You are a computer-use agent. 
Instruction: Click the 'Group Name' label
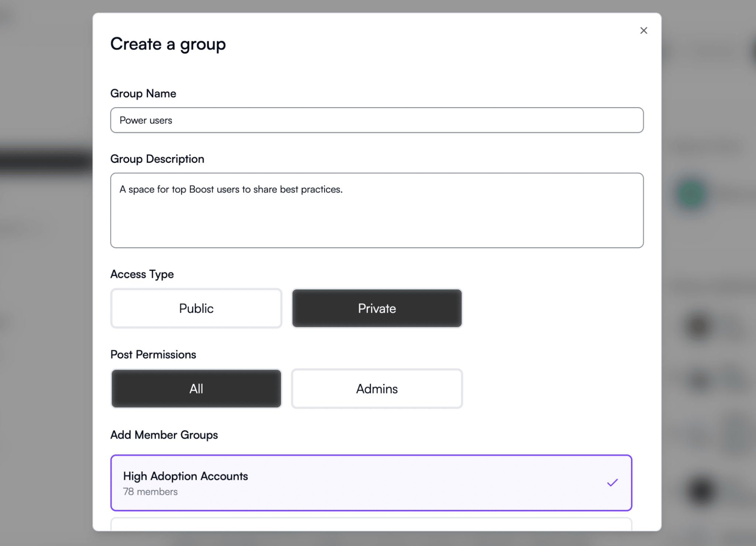143,93
